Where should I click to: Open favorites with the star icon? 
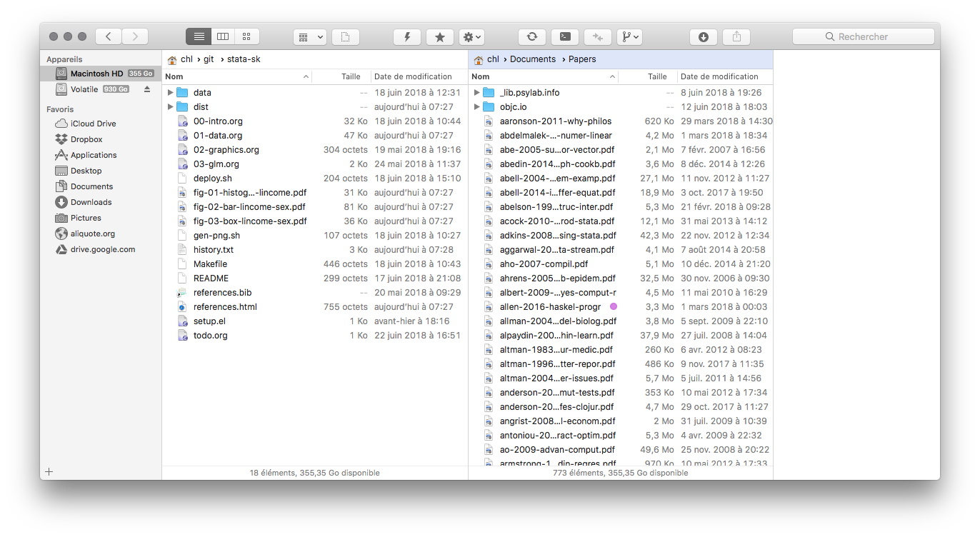tap(440, 36)
